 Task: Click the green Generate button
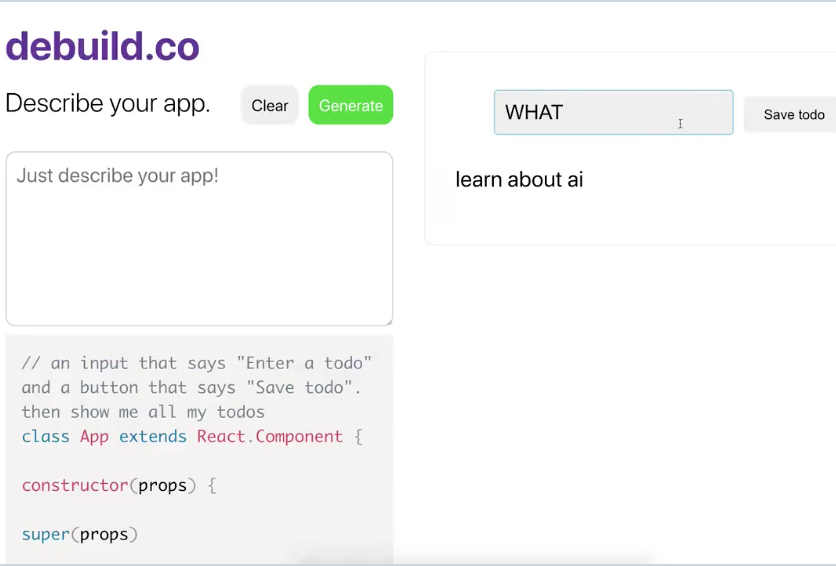(x=351, y=105)
